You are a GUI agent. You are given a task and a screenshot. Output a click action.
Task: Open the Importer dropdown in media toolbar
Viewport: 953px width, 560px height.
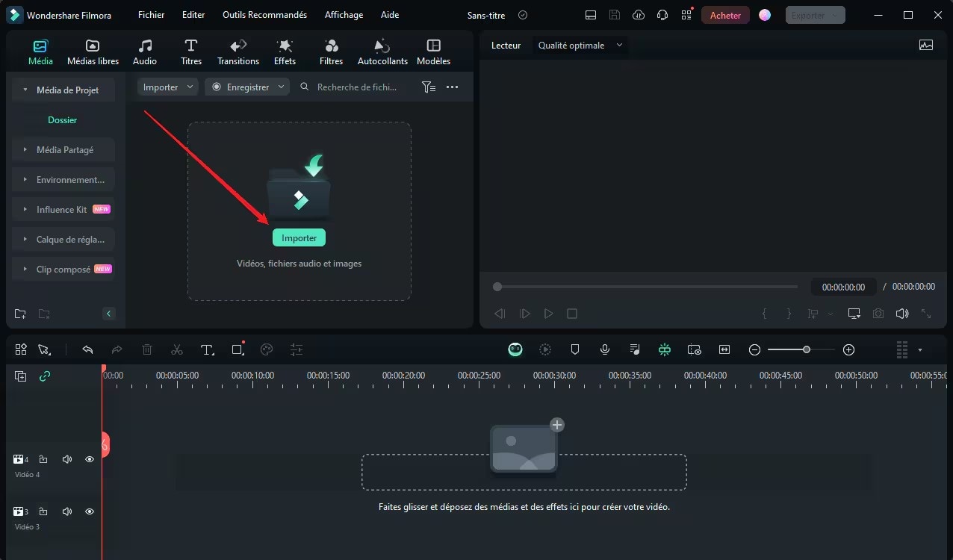coord(167,87)
